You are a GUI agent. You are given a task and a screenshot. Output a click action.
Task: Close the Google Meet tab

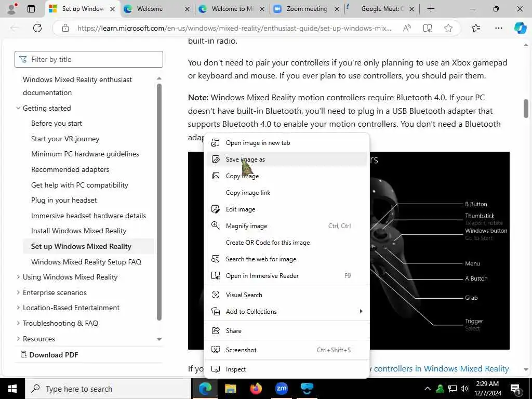(411, 9)
